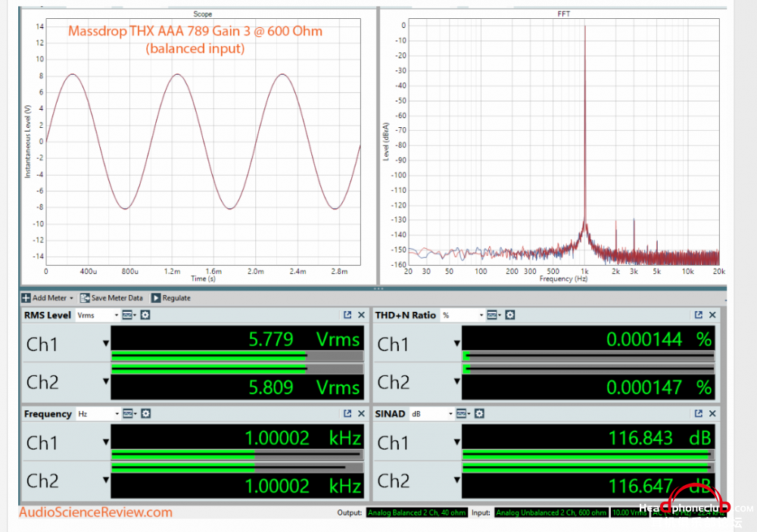
Task: Pop out the RMS Level meter
Action: [347, 315]
